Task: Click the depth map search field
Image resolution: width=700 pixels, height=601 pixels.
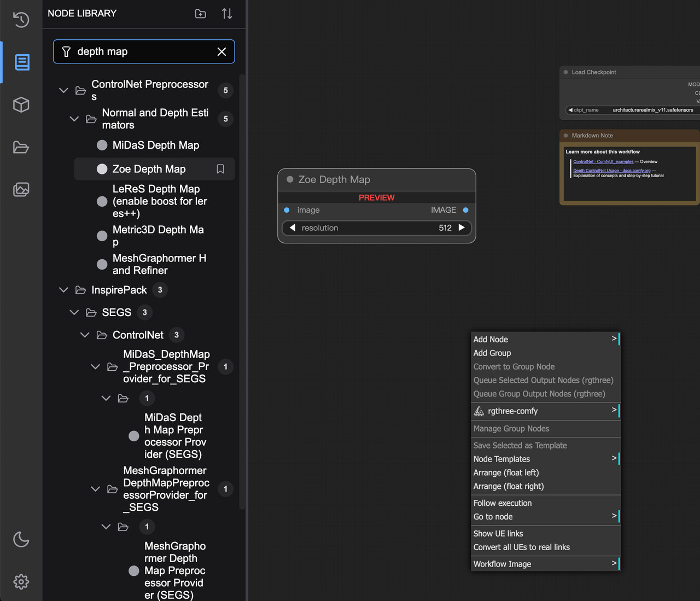Action: point(142,51)
